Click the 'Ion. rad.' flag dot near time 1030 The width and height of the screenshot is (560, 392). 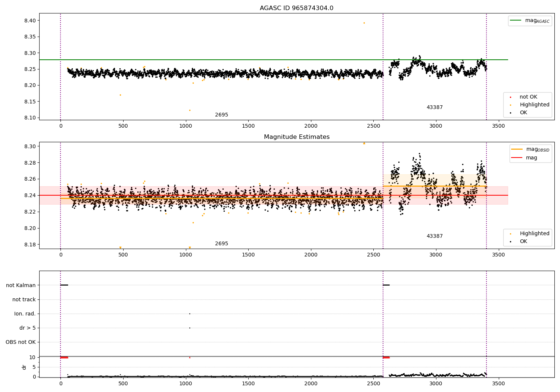pyautogui.click(x=190, y=314)
